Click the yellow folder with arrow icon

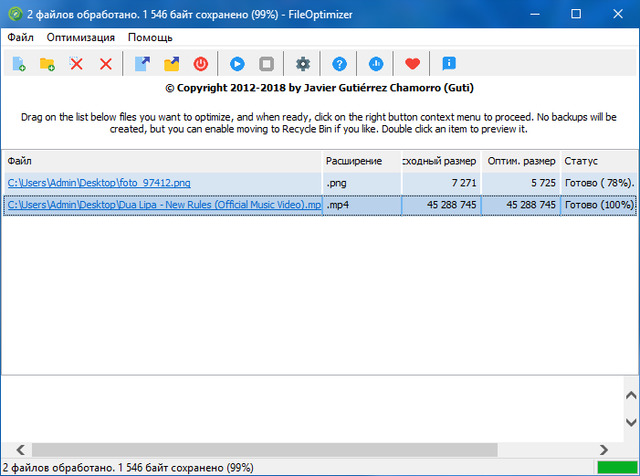coord(171,64)
